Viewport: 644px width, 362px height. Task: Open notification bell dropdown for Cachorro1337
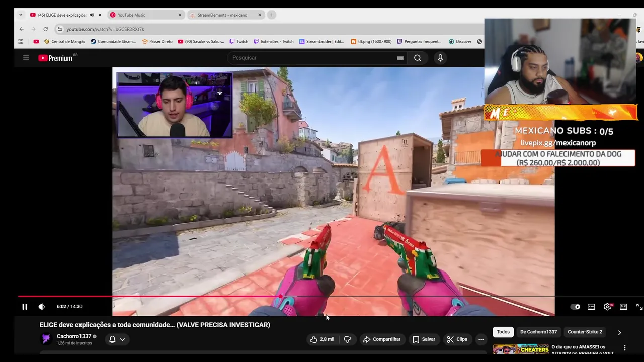[x=117, y=339]
